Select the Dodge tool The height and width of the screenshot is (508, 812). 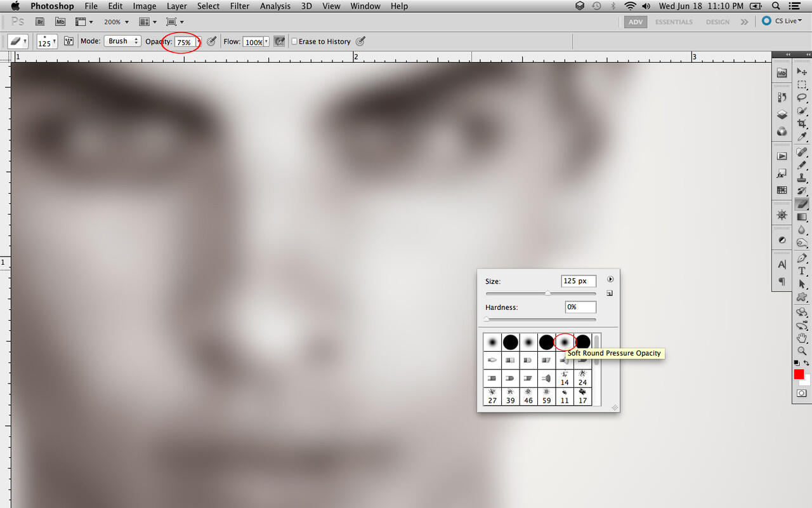[802, 243]
